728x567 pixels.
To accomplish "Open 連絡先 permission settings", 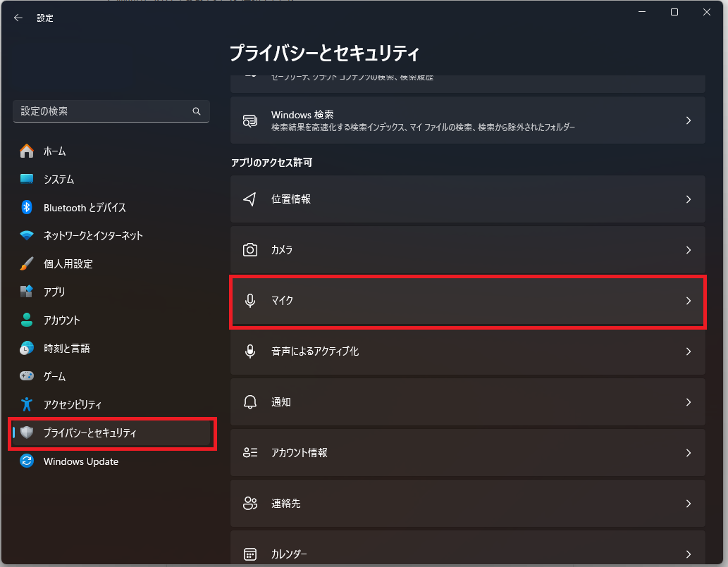I will [x=467, y=504].
